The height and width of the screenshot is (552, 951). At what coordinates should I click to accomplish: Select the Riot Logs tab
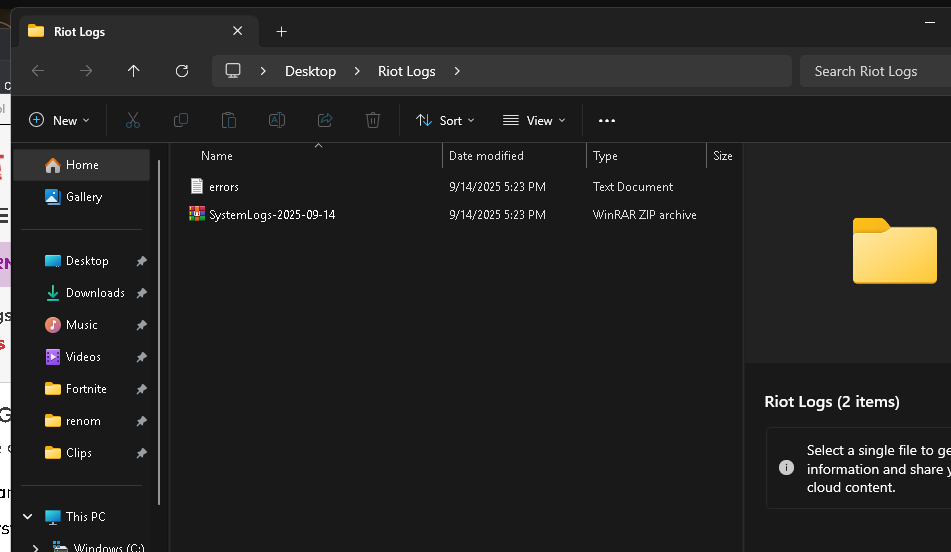pos(139,32)
